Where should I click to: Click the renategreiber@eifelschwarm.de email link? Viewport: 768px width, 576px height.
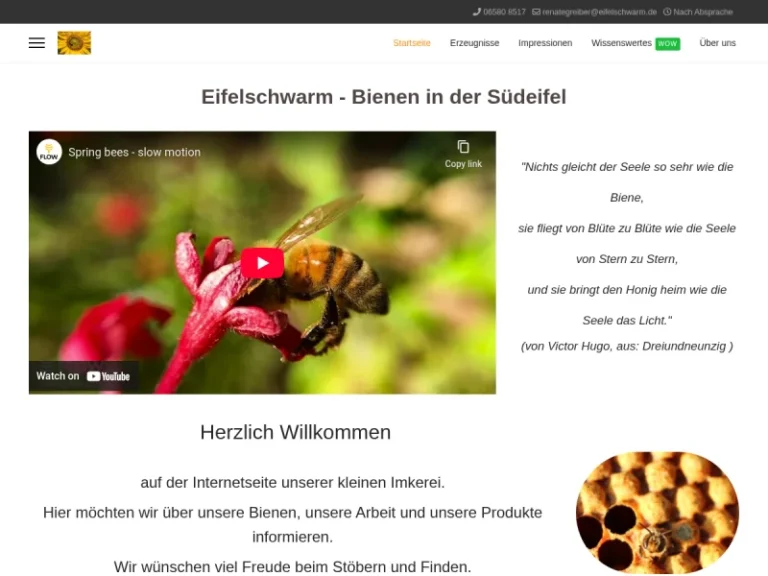click(600, 12)
